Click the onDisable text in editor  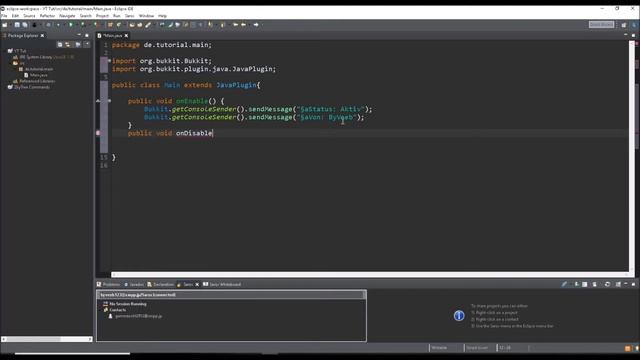tap(194, 133)
